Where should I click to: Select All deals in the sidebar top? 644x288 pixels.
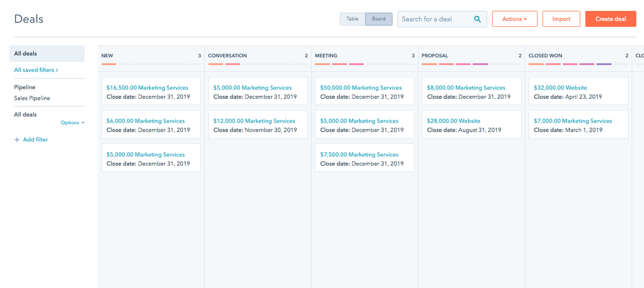[x=47, y=54]
